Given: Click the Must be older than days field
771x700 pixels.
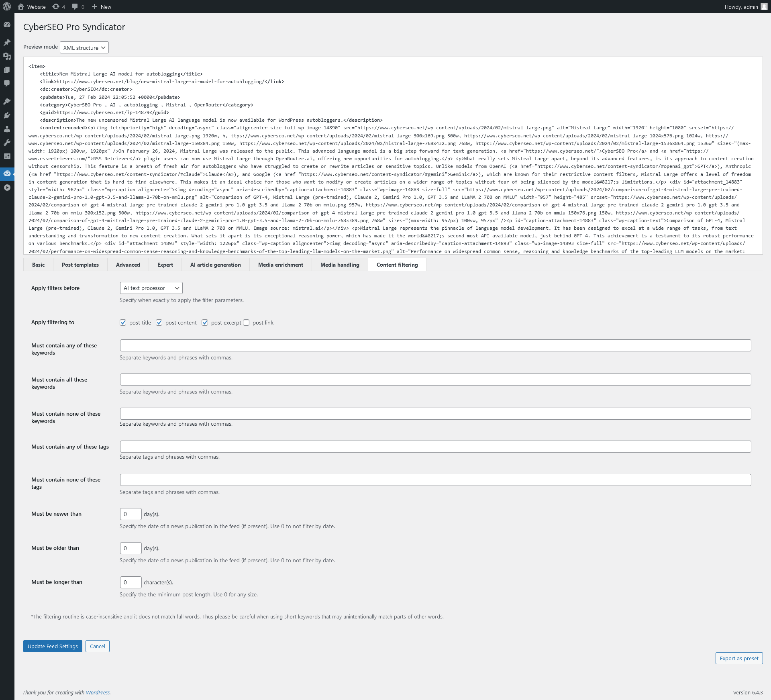Looking at the screenshot, I should [x=131, y=548].
